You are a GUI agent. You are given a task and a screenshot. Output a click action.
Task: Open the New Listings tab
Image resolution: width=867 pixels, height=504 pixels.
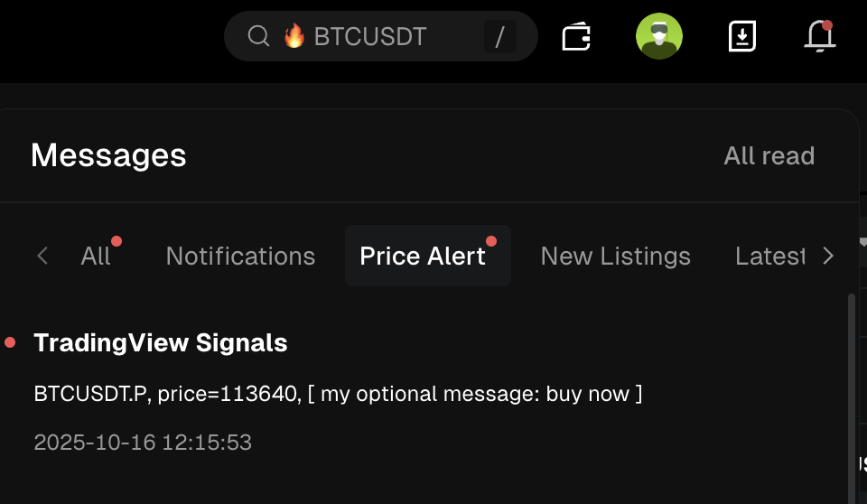point(615,257)
